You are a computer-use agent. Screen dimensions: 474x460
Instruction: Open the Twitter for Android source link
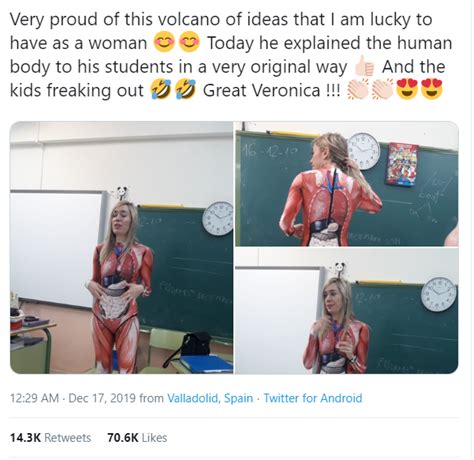[x=313, y=398]
